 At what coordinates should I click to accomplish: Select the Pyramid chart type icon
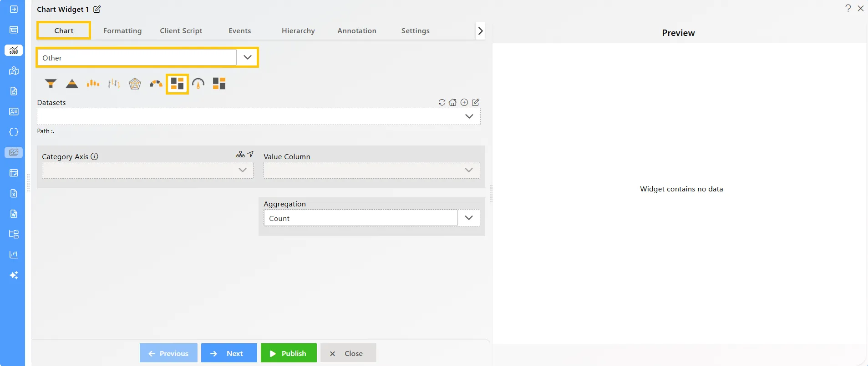[72, 84]
